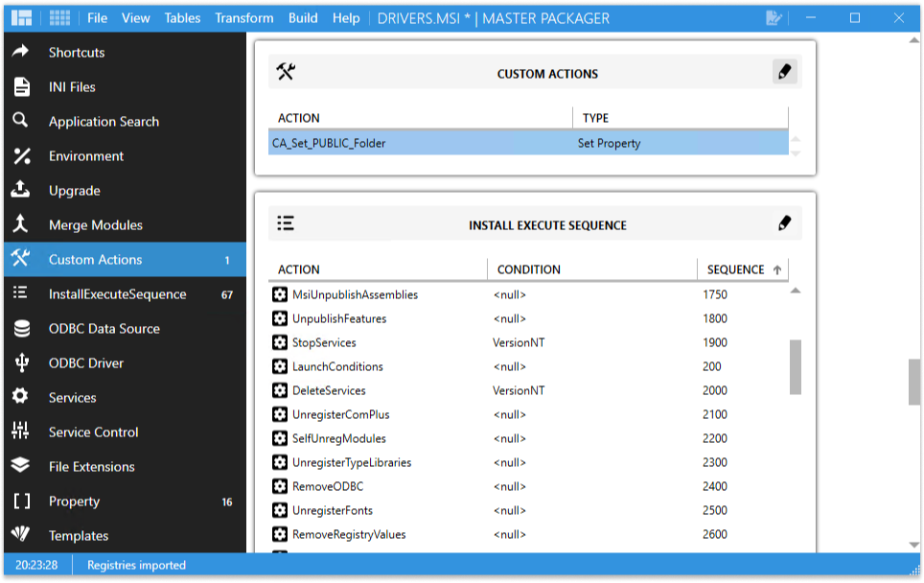Click the main page vertical scrollbar thumb
Screen dimensions: 924x583
(914, 382)
